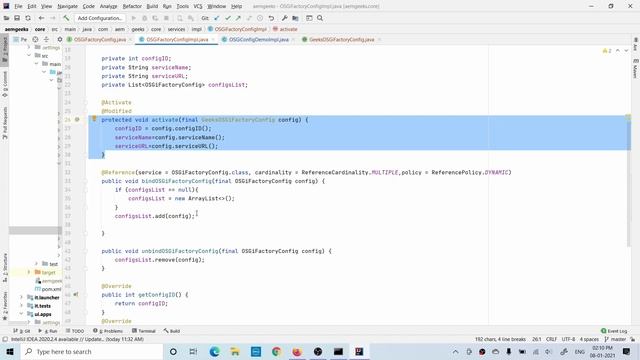Switch to GeeksOSGiFactoryConfig.java tab
640x360 pixels.
[x=342, y=40]
